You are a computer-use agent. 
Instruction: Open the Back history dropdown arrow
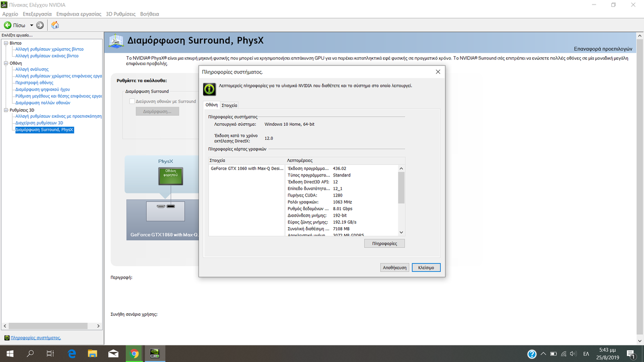pos(31,25)
